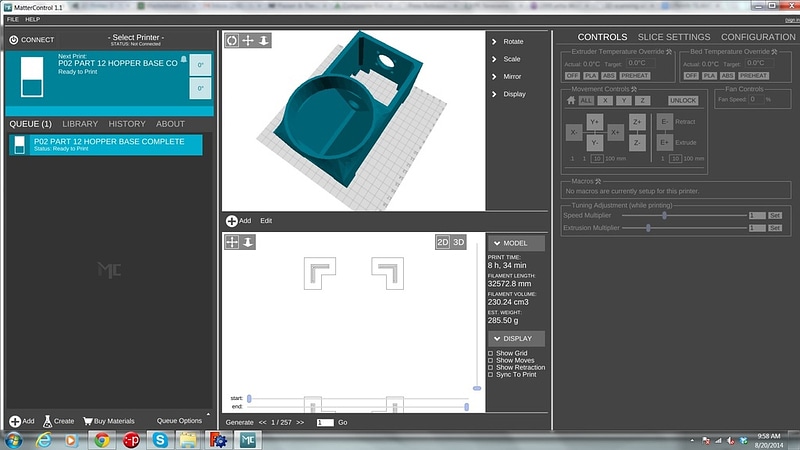Click the bell icon beside Next Print name
Image resolution: width=800 pixels, height=450 pixels.
(184, 60)
